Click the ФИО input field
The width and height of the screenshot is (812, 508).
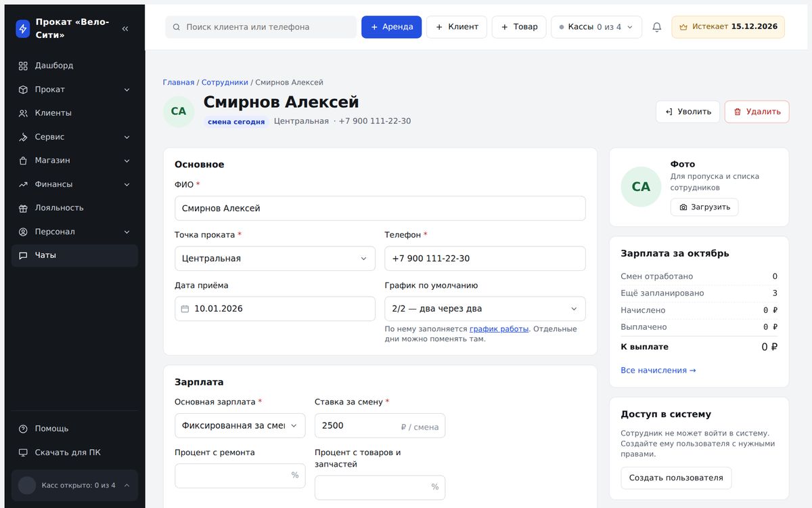(x=380, y=209)
